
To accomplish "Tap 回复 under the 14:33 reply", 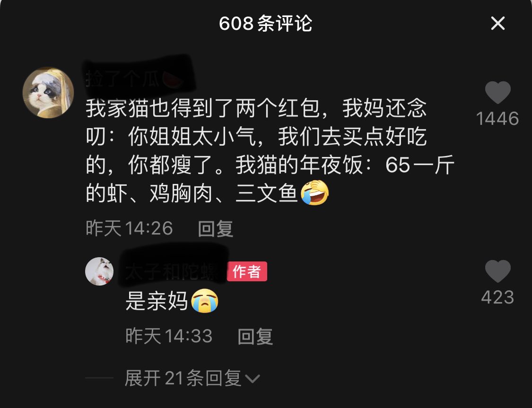I will (255, 337).
